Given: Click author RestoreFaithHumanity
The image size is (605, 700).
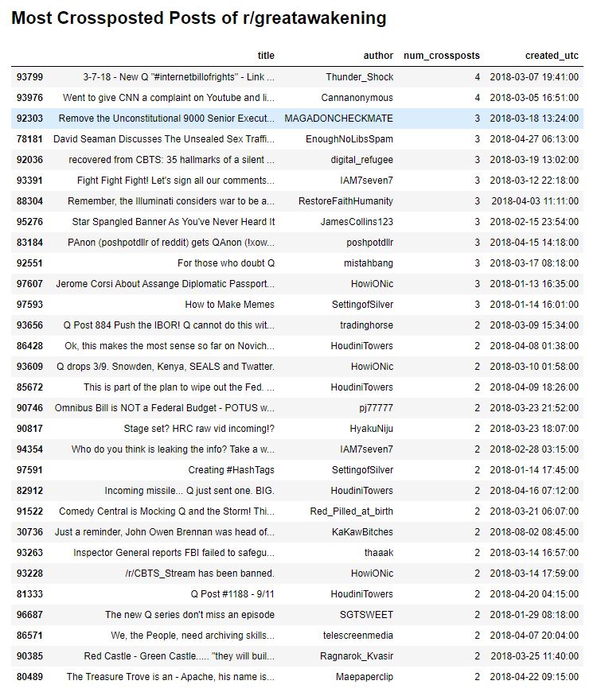Looking at the screenshot, I should (x=345, y=201).
